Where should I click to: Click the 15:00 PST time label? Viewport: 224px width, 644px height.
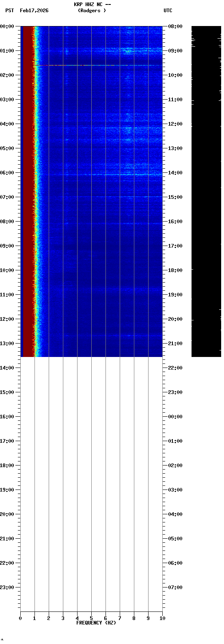point(7,392)
